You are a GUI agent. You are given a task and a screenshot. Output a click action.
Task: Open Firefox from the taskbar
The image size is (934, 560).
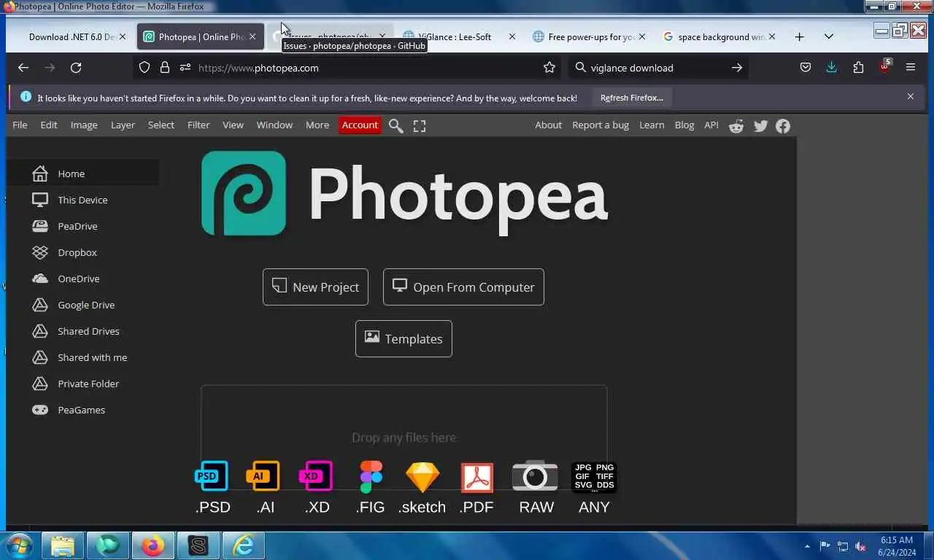153,545
